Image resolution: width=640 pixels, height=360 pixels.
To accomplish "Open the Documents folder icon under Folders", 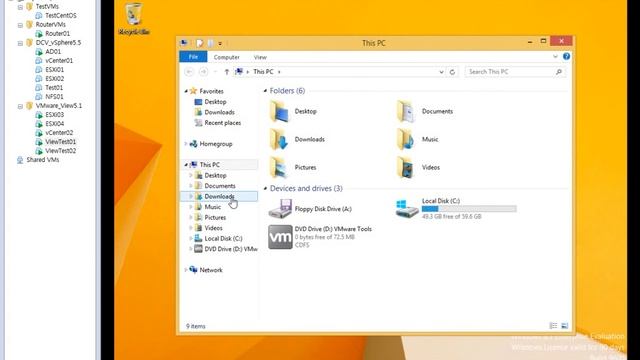I will pyautogui.click(x=406, y=111).
